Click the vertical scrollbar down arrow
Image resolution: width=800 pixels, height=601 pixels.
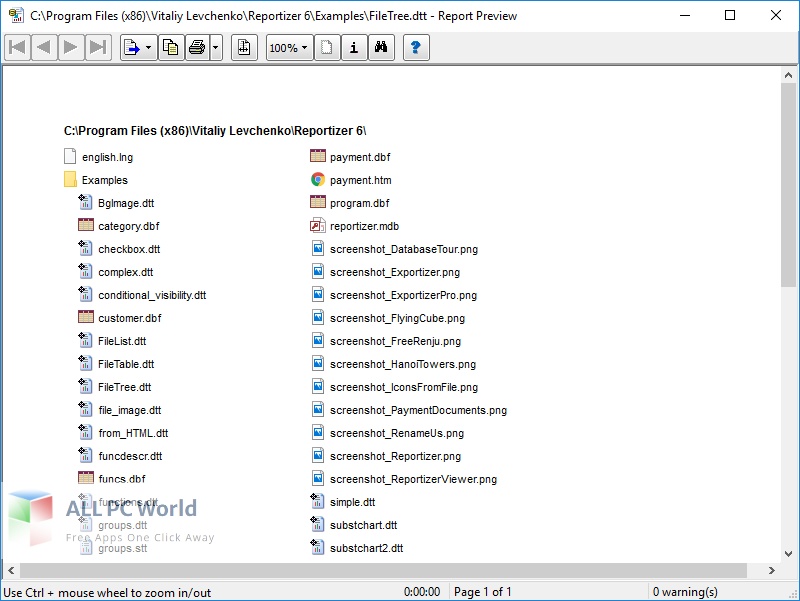(x=789, y=553)
